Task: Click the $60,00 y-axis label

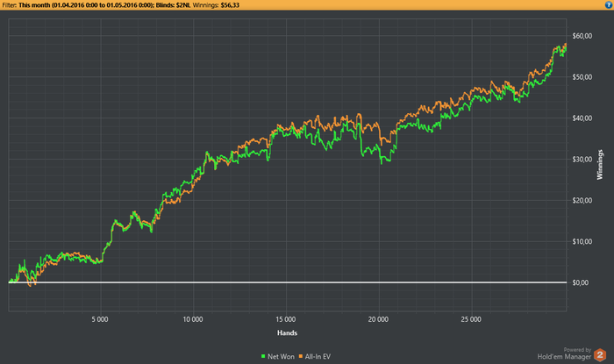Action: [x=582, y=36]
